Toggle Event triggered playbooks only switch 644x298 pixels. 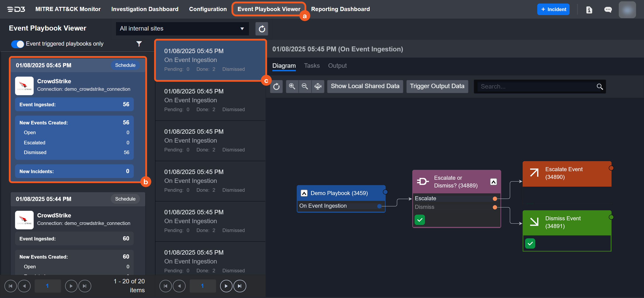point(17,44)
